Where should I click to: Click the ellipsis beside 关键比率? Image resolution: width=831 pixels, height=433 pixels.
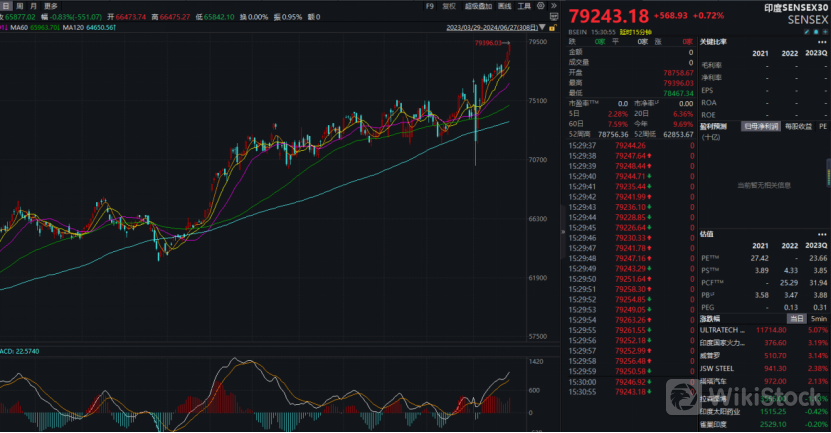click(x=821, y=42)
